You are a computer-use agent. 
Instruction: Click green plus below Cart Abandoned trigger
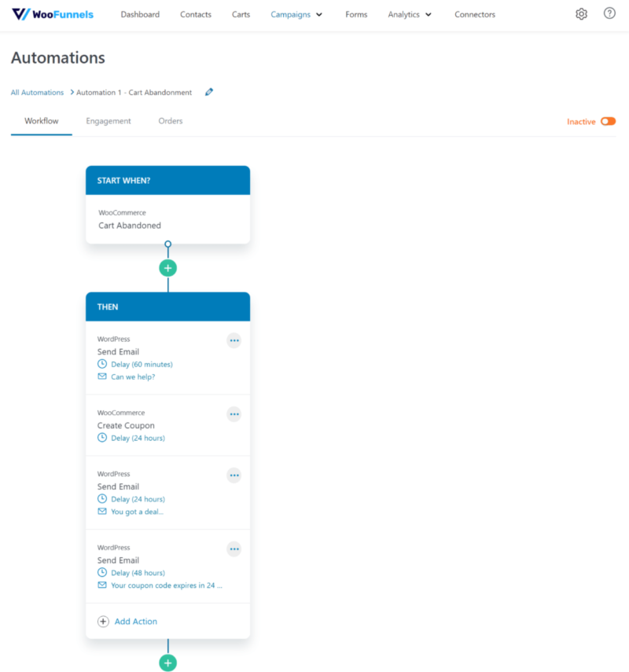[167, 268]
